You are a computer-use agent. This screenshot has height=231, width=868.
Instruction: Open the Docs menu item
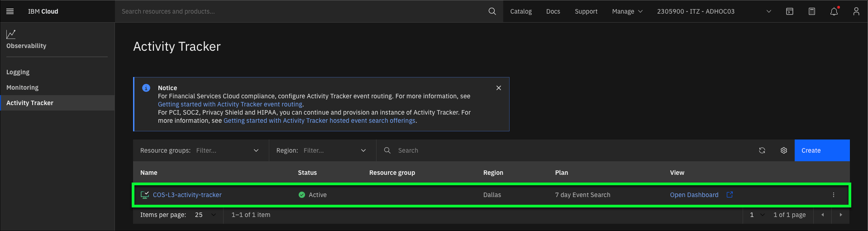tap(553, 11)
